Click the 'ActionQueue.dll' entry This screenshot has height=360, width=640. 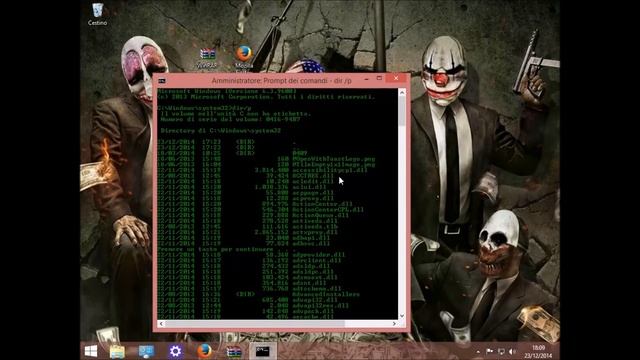coord(320,215)
